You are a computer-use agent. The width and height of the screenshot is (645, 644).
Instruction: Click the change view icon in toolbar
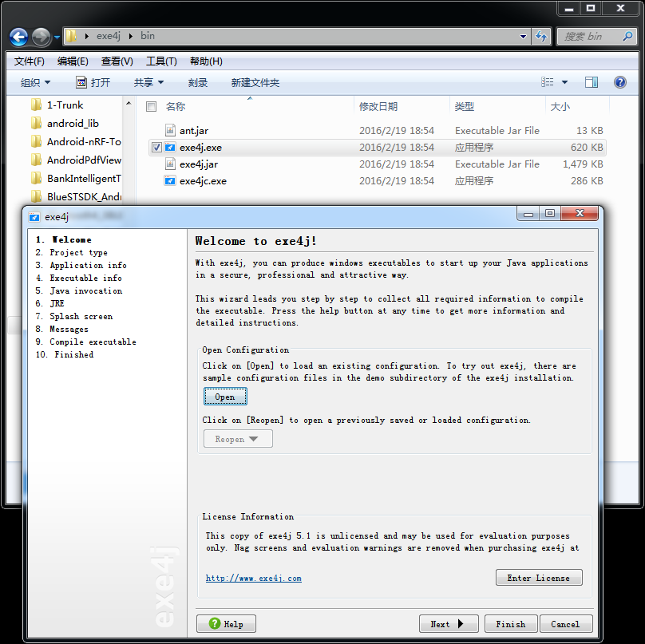pos(547,82)
